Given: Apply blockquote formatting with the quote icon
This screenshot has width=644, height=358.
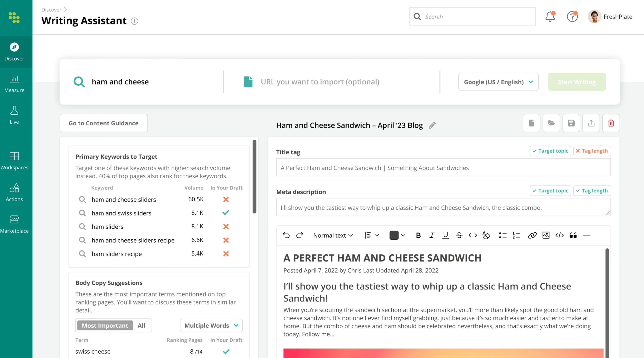Looking at the screenshot, I should 573,235.
